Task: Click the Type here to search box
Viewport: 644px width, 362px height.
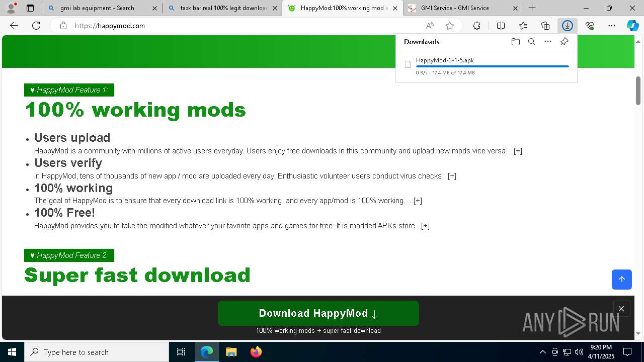Action: pos(97,352)
